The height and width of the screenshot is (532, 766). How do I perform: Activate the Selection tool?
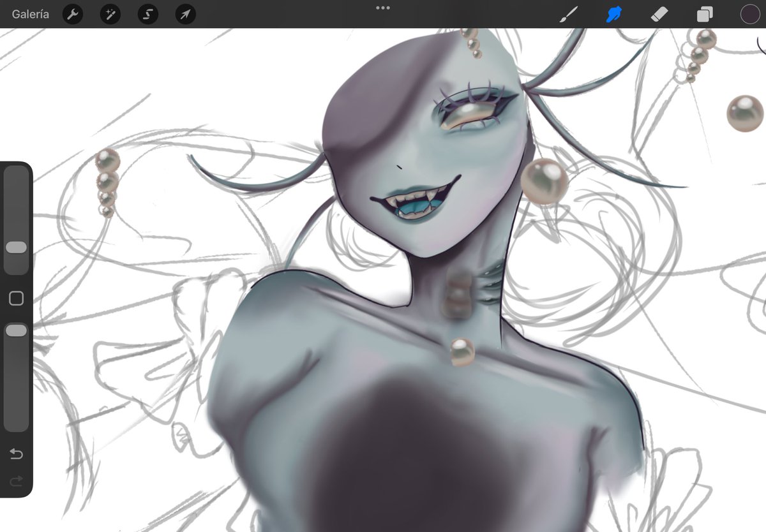[x=147, y=13]
